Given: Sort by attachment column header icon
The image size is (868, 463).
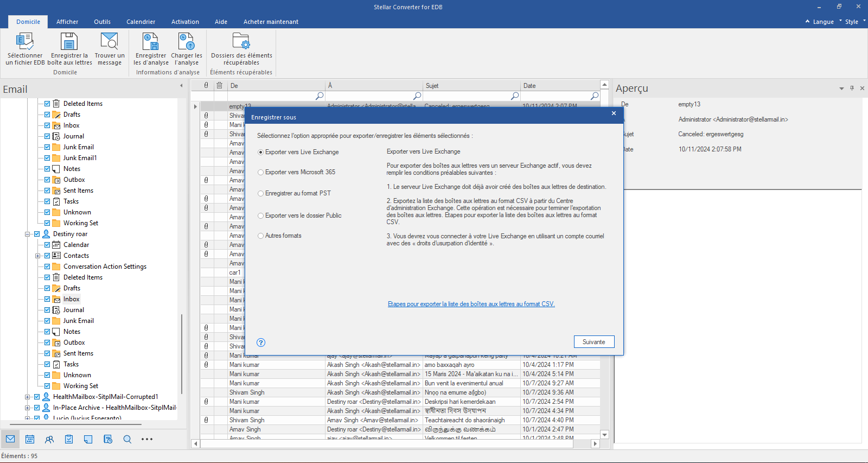Looking at the screenshot, I should [x=206, y=85].
